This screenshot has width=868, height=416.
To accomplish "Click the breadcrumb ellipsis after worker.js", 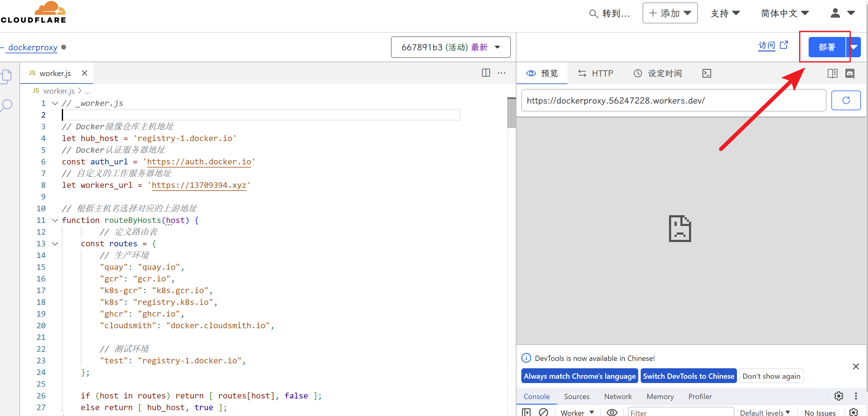I will [87, 91].
